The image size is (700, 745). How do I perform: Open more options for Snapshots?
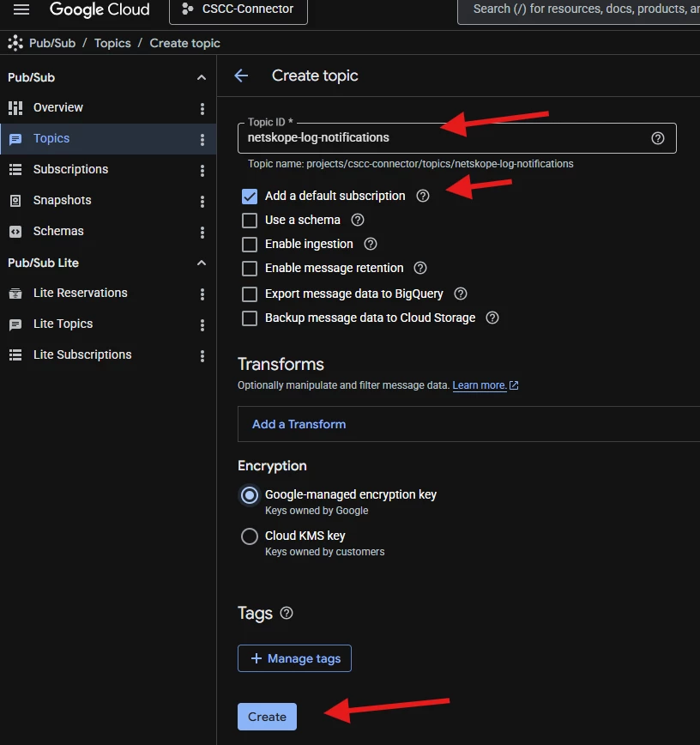202,202
